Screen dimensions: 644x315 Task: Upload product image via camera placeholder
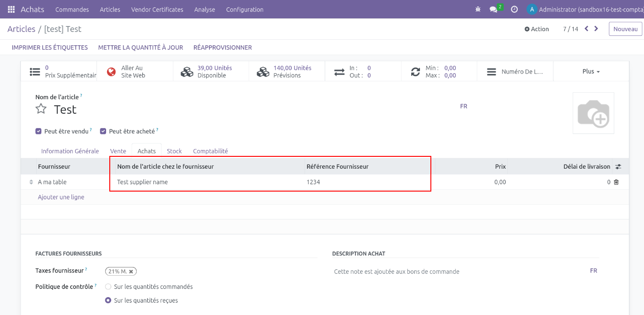[x=593, y=113]
